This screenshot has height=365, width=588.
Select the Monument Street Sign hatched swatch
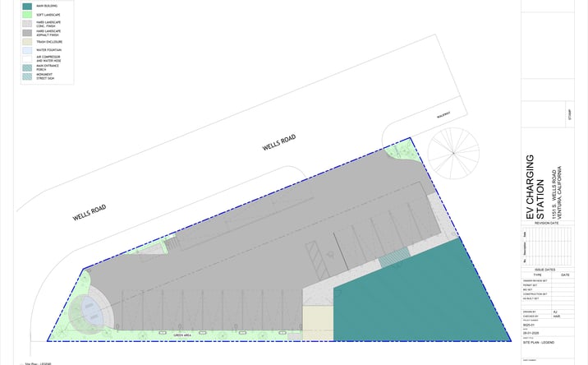point(27,76)
